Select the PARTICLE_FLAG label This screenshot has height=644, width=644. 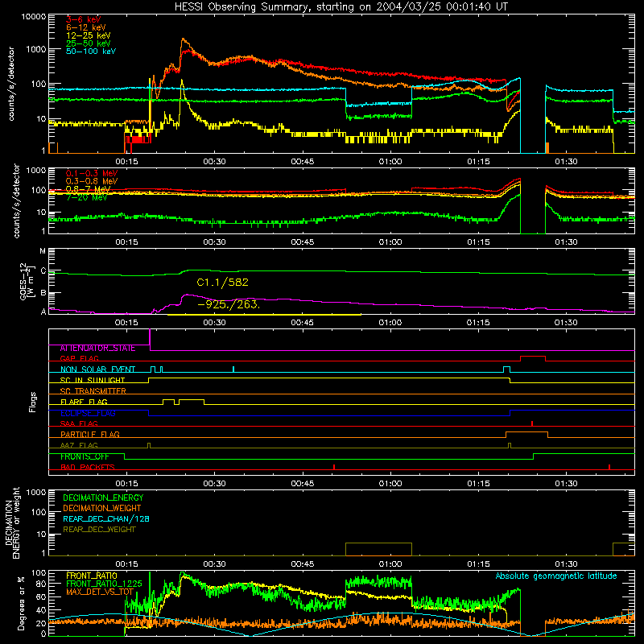[x=90, y=434]
